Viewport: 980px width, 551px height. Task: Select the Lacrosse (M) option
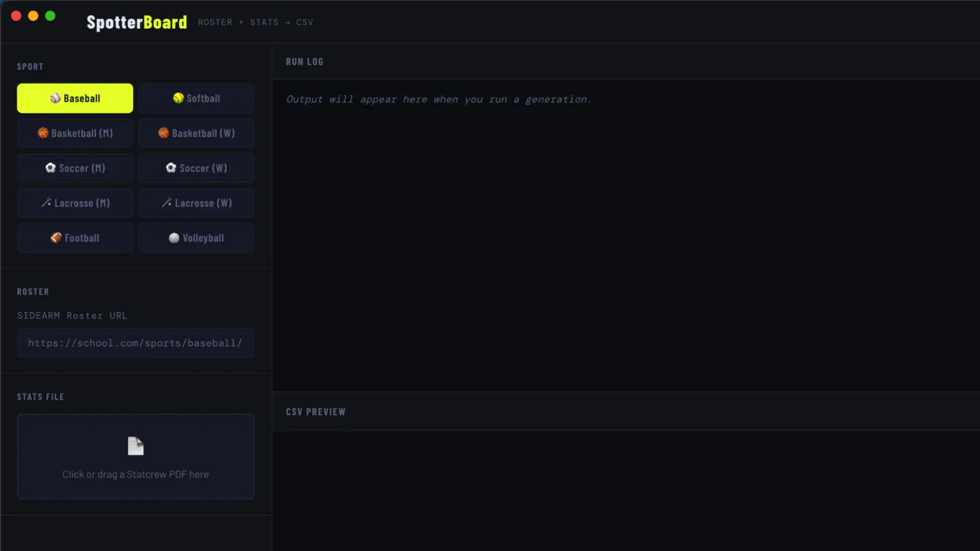(75, 203)
